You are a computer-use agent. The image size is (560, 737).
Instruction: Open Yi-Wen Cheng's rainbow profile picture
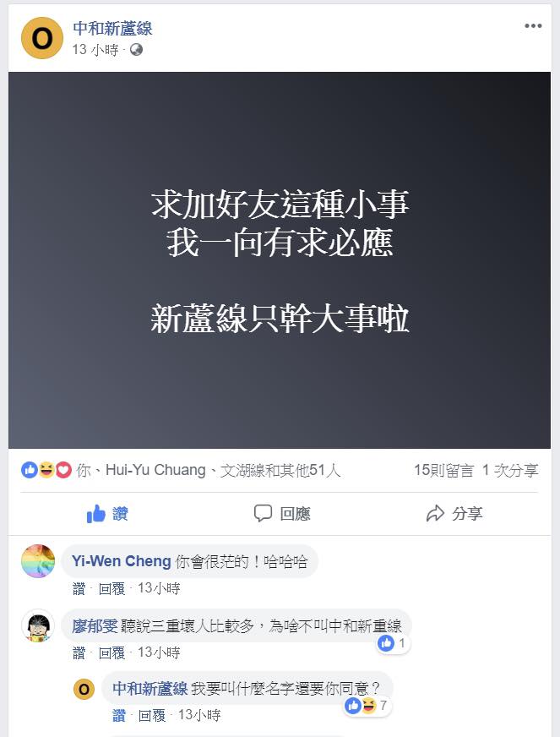(38, 560)
